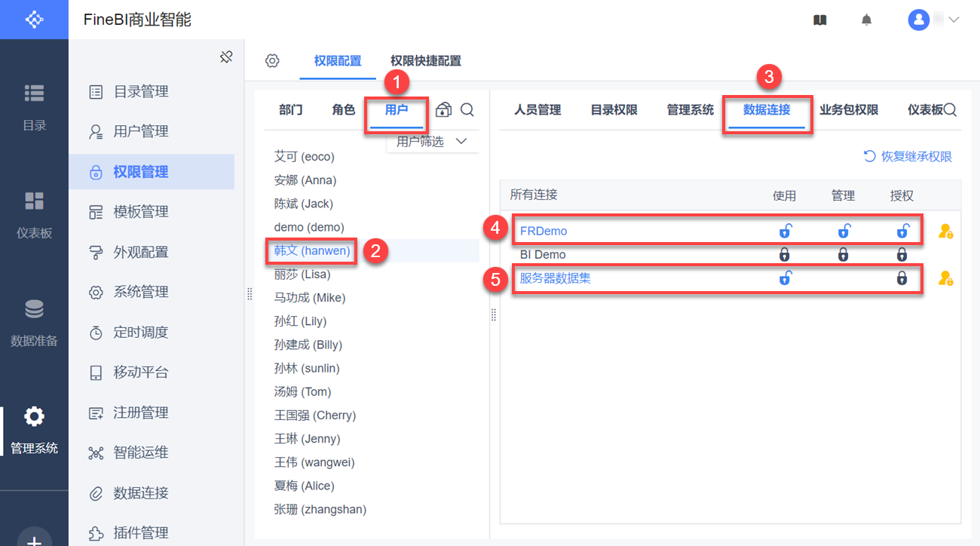Click the user avatar icon
Image resolution: width=980 pixels, height=546 pixels.
(918, 20)
